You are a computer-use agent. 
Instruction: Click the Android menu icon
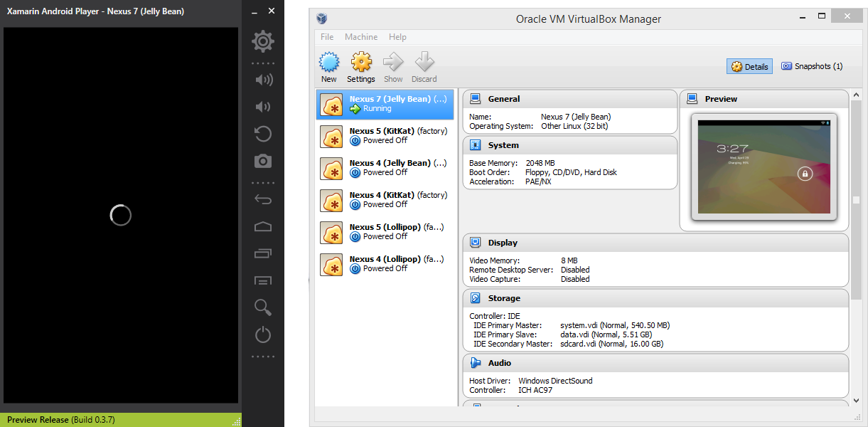click(263, 280)
